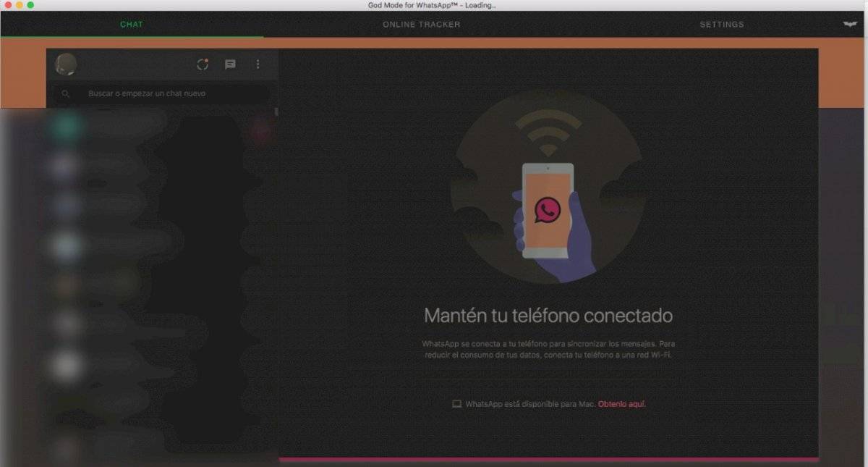Click the chat list scrollbar
868x467 pixels.
pyautogui.click(x=276, y=112)
